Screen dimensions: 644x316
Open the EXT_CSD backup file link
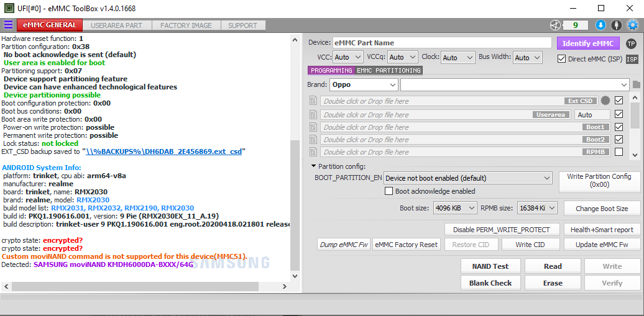click(x=164, y=152)
